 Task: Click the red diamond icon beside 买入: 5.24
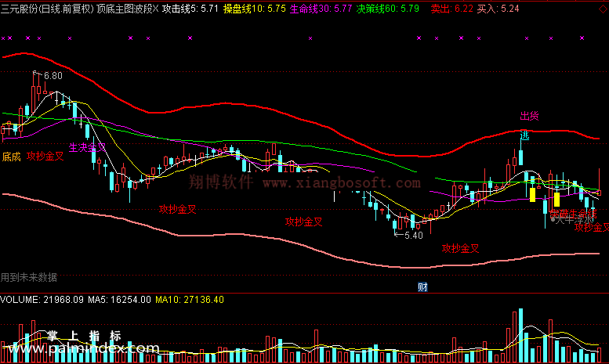coord(604,9)
